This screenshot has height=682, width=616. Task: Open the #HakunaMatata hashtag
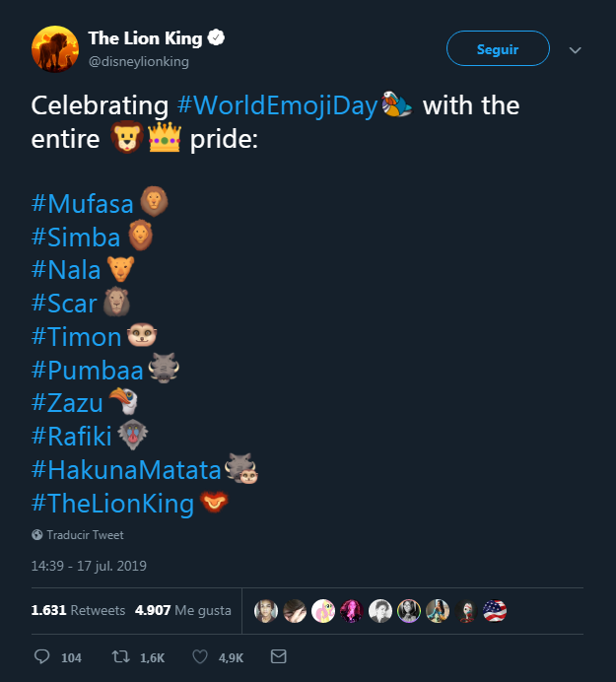coord(127,470)
